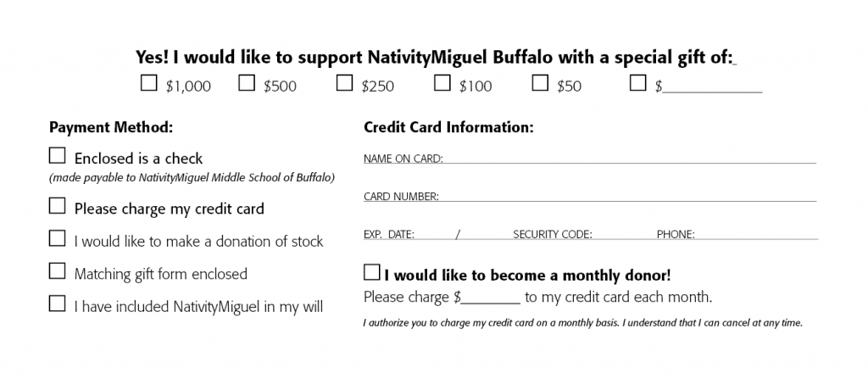Mark the $50 gift checkbox

[x=540, y=83]
